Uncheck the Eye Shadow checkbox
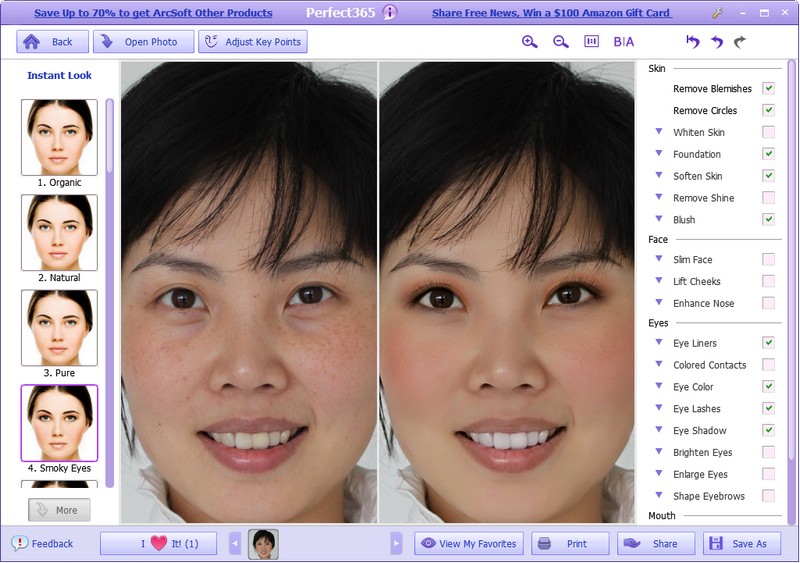The height and width of the screenshot is (563, 800). point(768,430)
